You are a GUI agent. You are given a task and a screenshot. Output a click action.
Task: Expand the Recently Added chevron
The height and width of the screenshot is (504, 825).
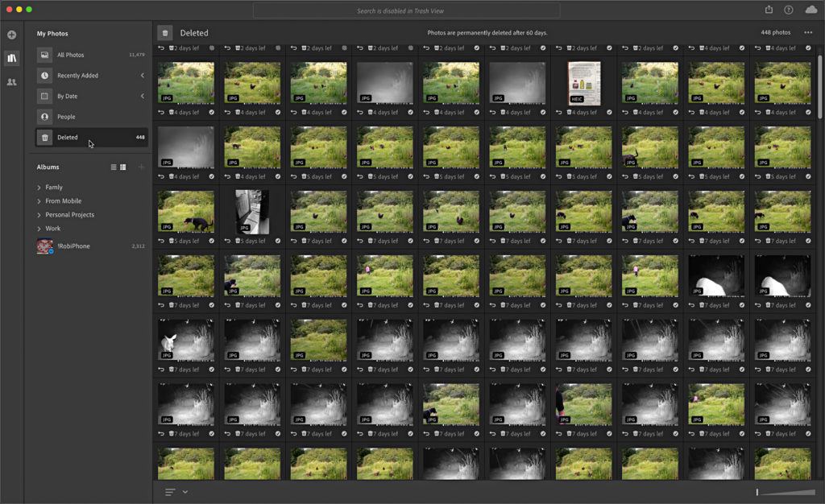pyautogui.click(x=142, y=75)
